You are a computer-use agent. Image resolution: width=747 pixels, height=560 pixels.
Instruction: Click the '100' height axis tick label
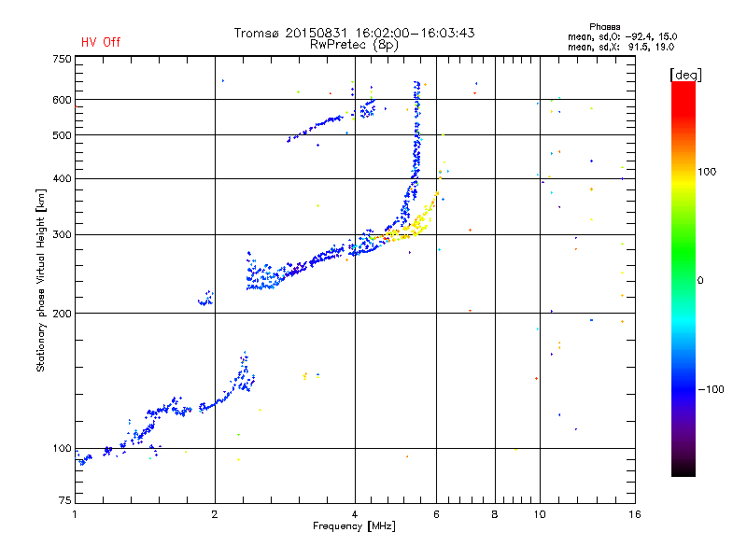(62, 449)
